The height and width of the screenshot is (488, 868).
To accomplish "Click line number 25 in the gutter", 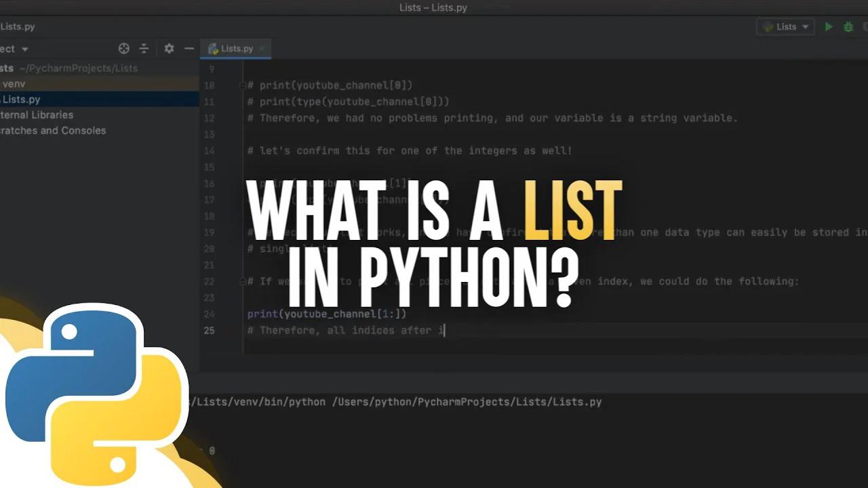I will tap(210, 330).
